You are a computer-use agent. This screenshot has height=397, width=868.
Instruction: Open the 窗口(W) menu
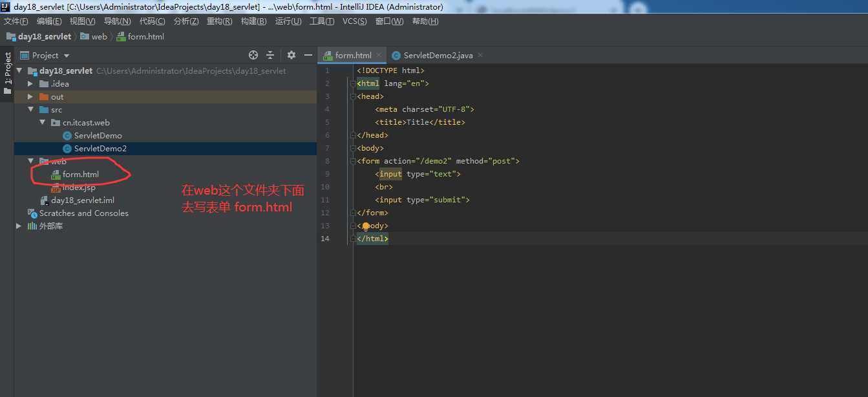(389, 21)
